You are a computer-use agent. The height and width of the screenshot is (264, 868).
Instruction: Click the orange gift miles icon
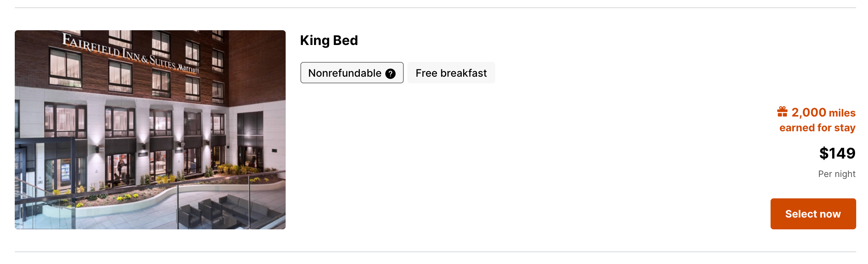coord(782,112)
